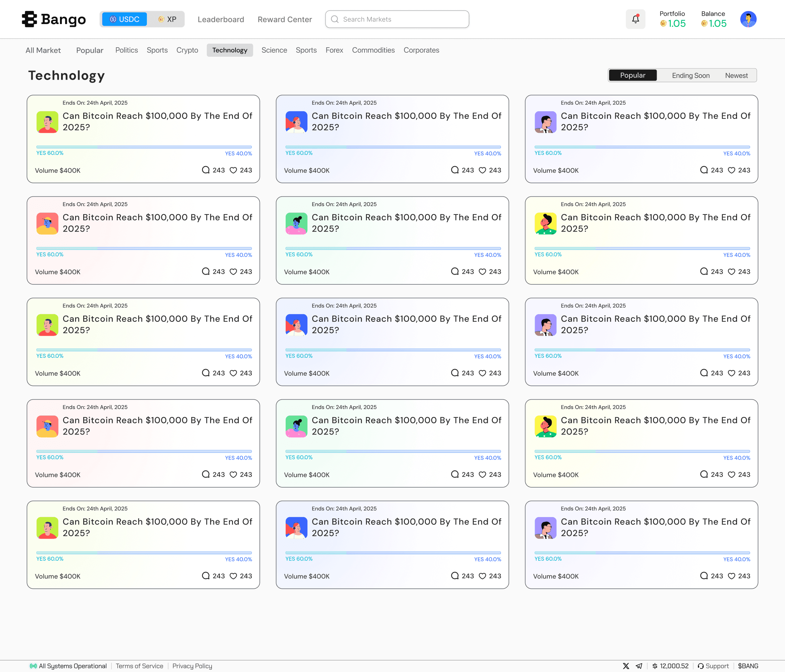Viewport: 785px width, 672px height.
Task: Go to the Commodities category tab
Action: [x=373, y=50]
